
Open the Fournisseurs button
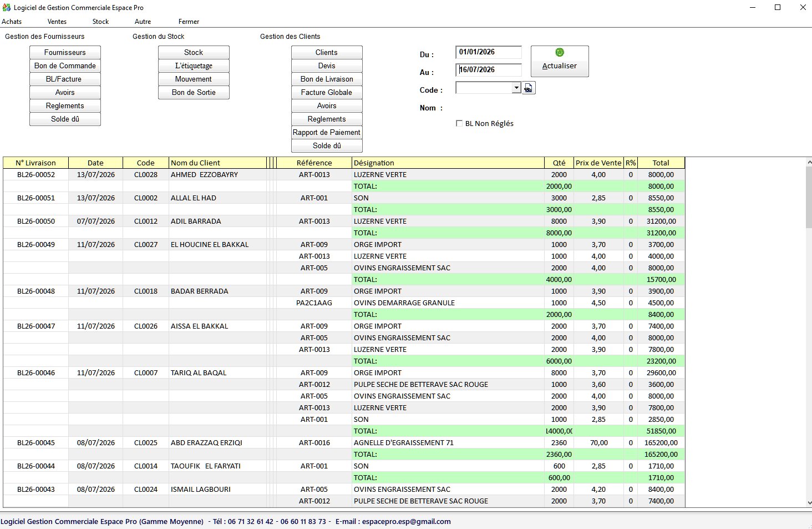(65, 52)
